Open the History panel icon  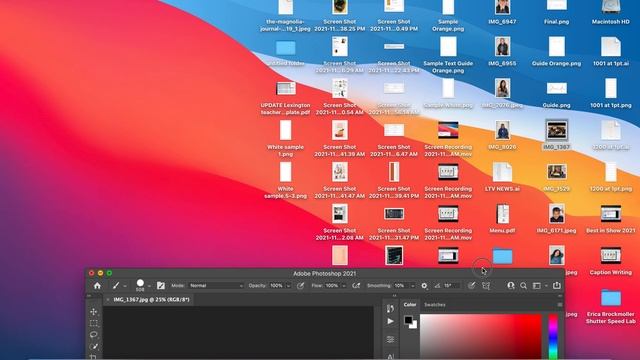coord(391,309)
